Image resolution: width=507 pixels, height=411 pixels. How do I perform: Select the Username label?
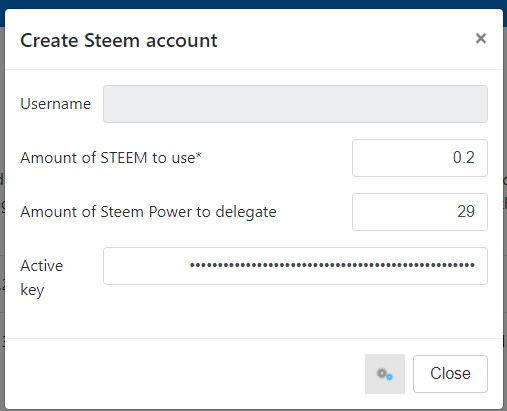click(56, 104)
